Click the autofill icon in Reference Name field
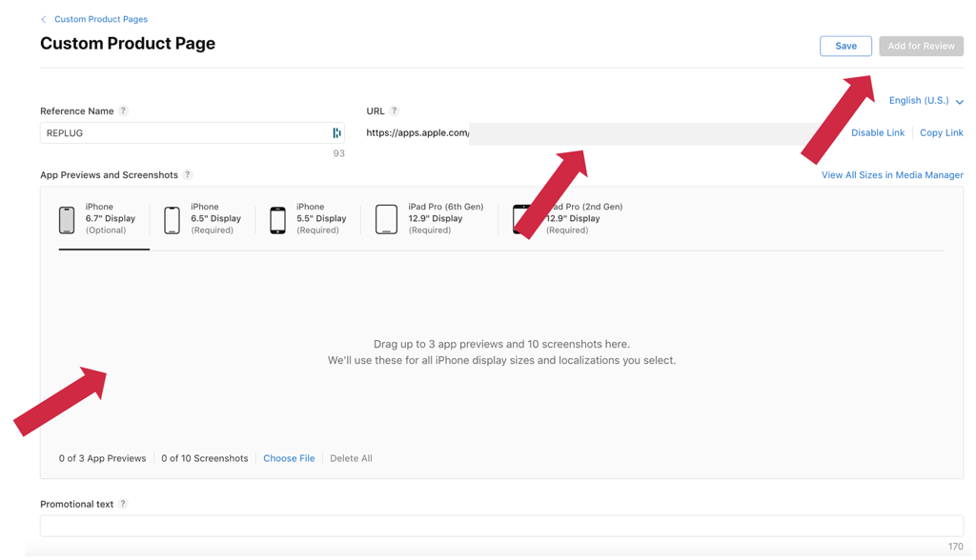 (x=336, y=133)
